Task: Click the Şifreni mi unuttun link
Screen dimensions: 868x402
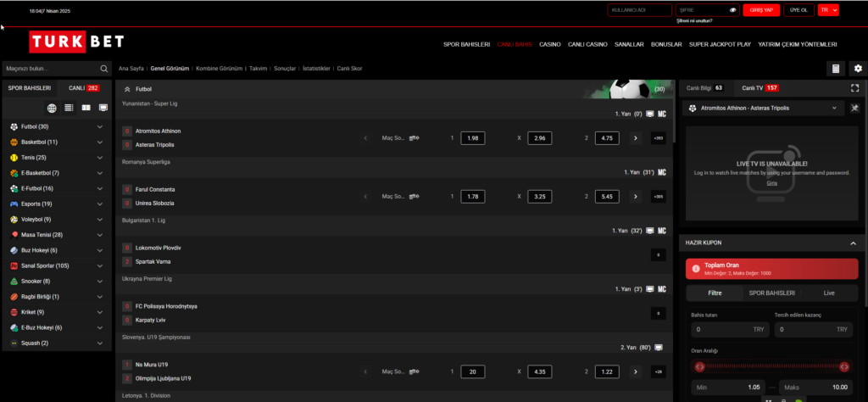Action: (694, 21)
